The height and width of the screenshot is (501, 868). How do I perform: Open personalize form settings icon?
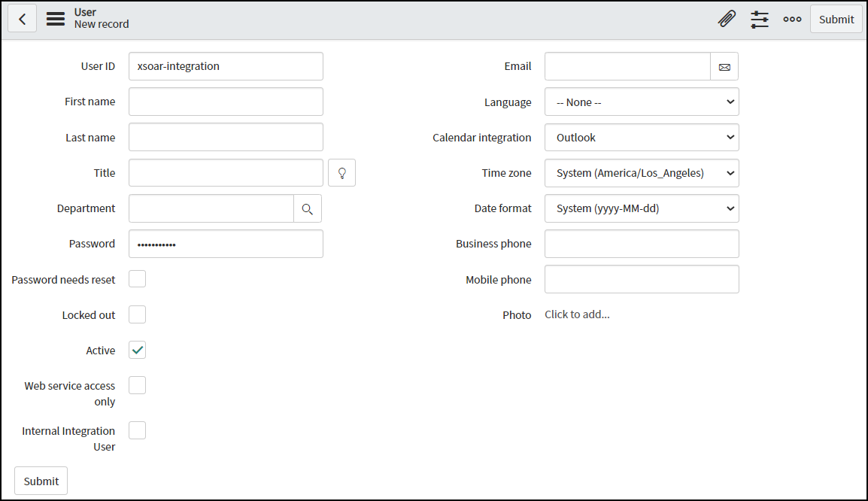click(760, 20)
